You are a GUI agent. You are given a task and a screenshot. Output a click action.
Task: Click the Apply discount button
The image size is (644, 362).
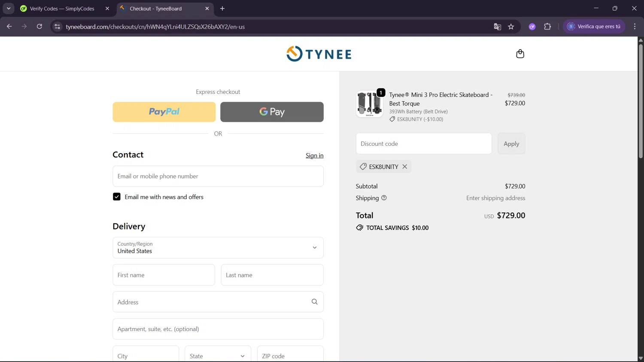point(511,144)
